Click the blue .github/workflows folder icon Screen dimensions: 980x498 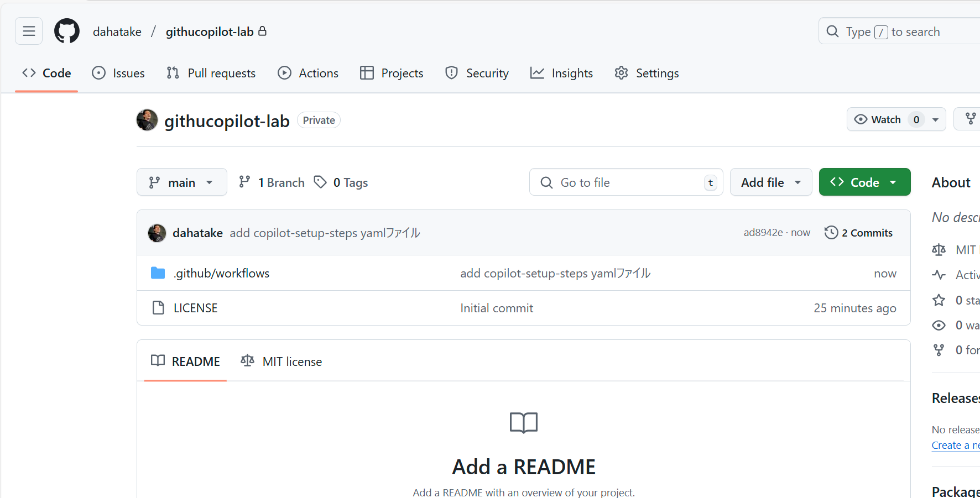(x=158, y=272)
